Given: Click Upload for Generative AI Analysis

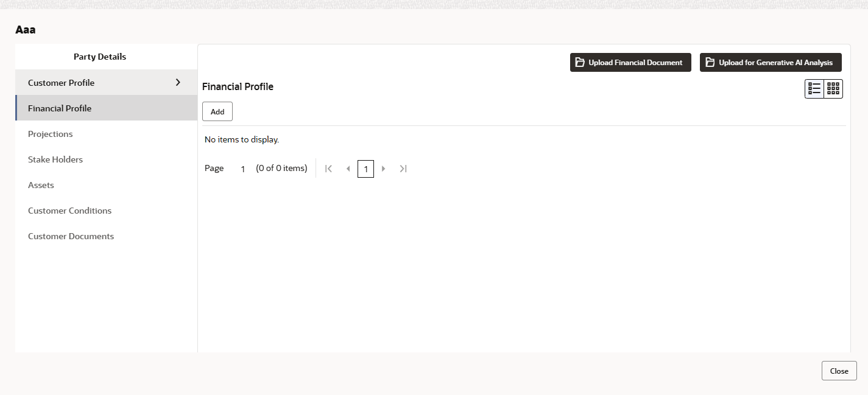Looking at the screenshot, I should click(771, 63).
